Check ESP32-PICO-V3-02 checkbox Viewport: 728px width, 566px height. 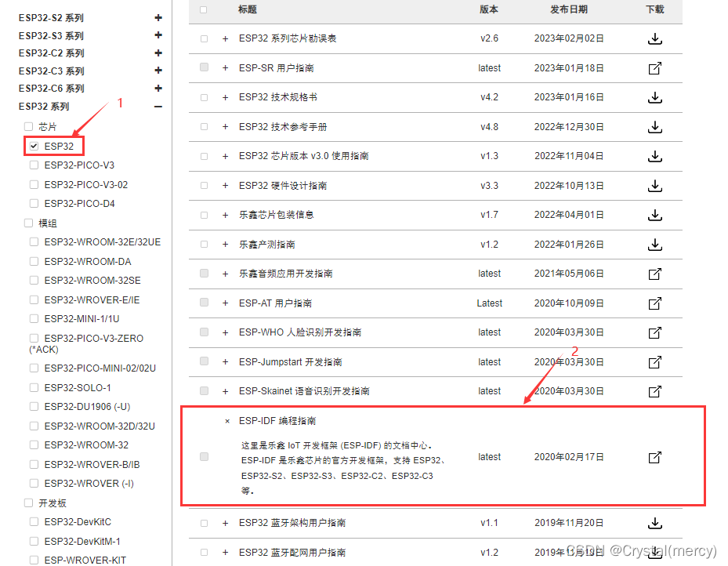(34, 185)
